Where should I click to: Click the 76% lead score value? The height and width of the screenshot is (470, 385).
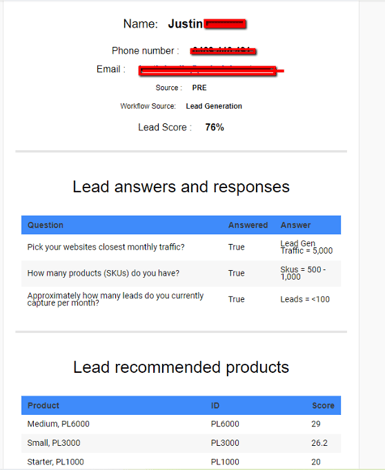(215, 127)
